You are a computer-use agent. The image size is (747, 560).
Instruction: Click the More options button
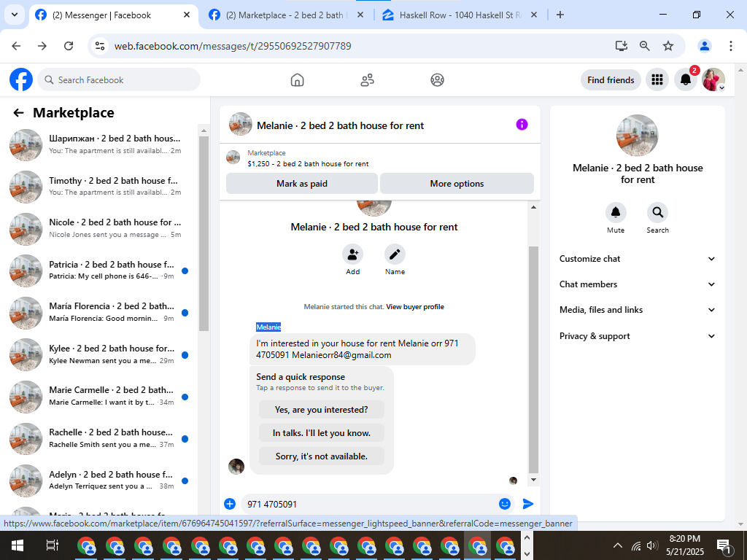click(x=457, y=183)
